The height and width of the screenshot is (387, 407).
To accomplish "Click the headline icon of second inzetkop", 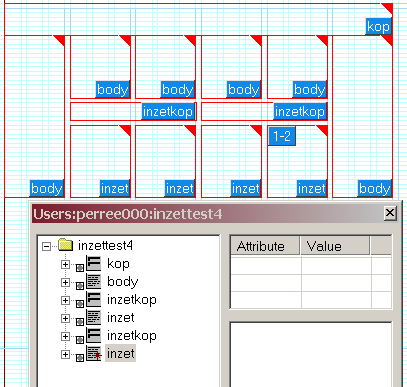I will 94,335.
